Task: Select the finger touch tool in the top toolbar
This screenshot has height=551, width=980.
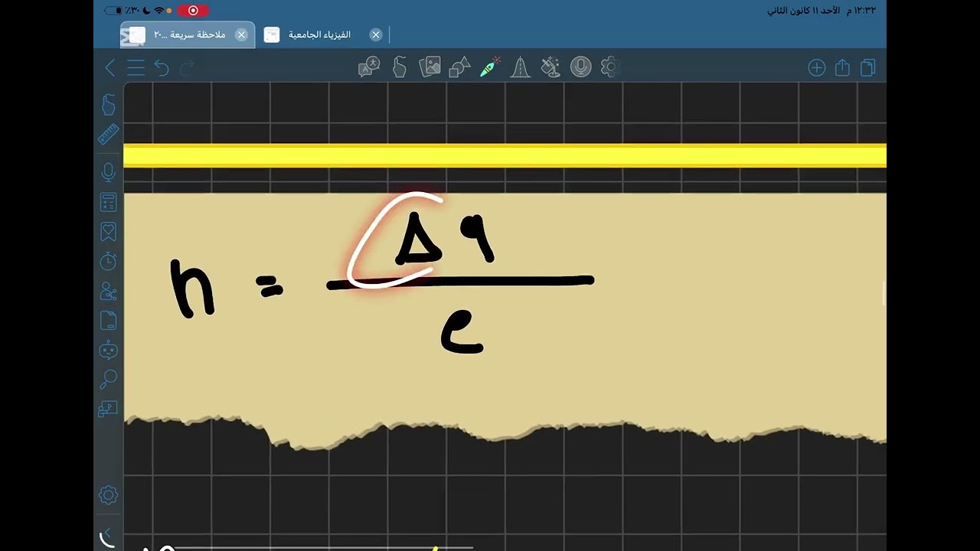Action: pos(399,67)
